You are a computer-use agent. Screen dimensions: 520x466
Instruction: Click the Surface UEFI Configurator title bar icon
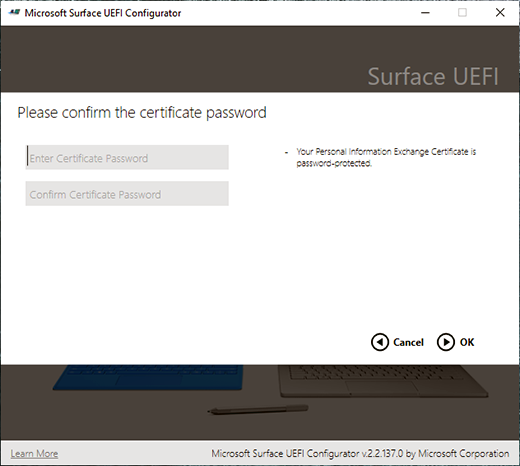click(x=14, y=13)
